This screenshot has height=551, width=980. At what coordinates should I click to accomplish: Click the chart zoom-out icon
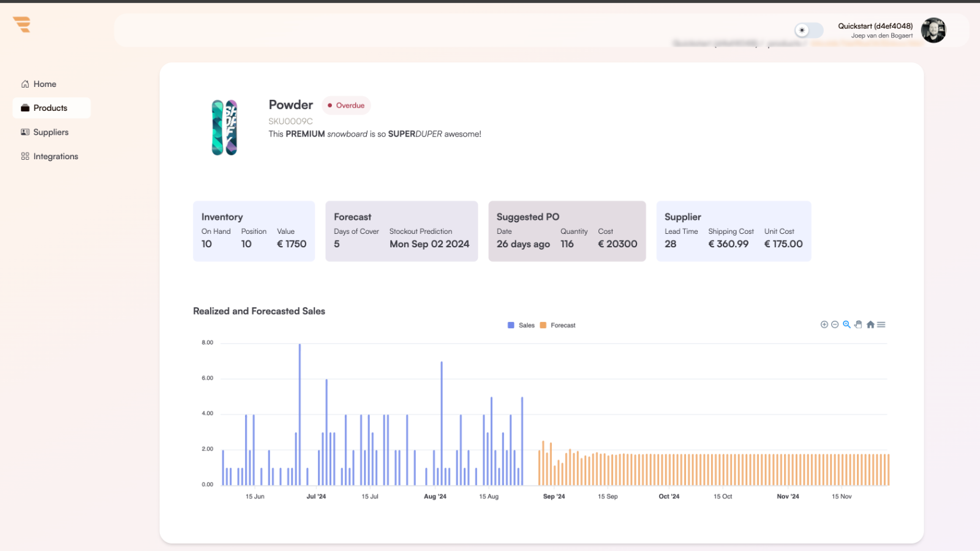(835, 324)
